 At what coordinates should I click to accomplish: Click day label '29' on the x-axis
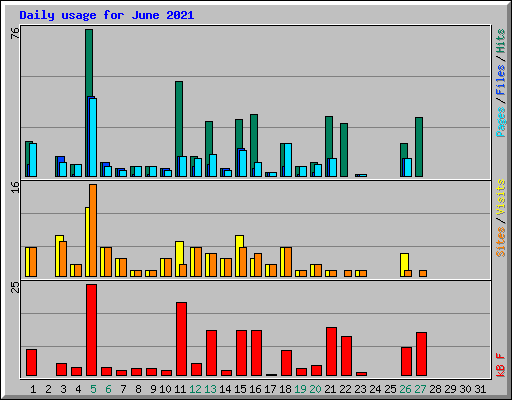450,389
